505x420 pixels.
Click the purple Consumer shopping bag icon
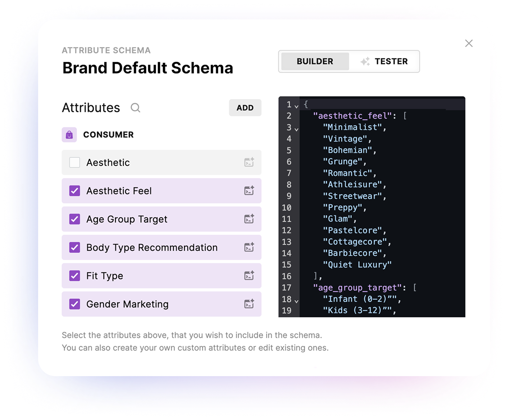(69, 135)
